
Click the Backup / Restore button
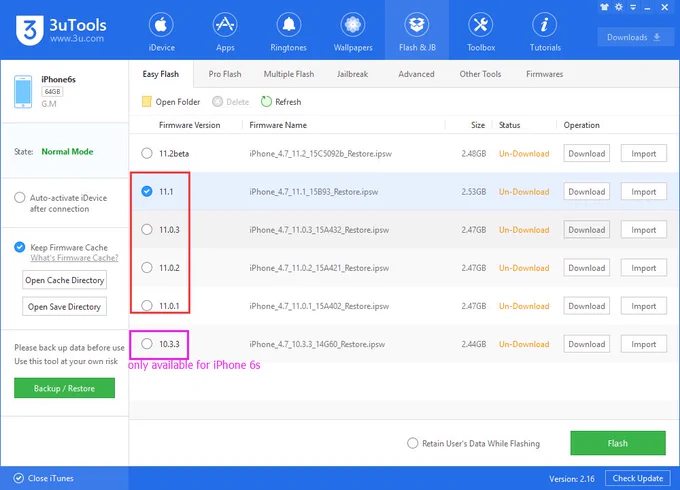(64, 388)
